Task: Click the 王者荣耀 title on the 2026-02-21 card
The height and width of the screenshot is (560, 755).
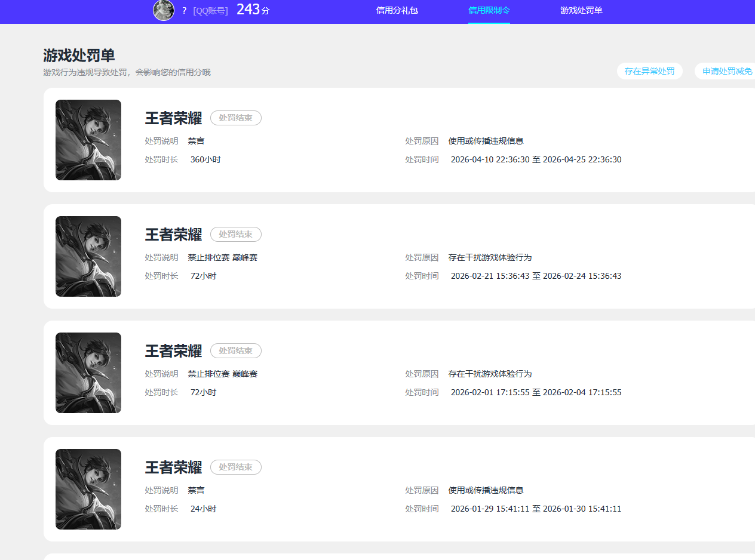Action: pyautogui.click(x=174, y=235)
